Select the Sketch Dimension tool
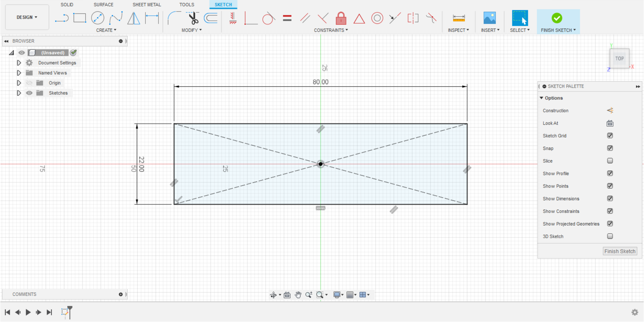 point(152,18)
